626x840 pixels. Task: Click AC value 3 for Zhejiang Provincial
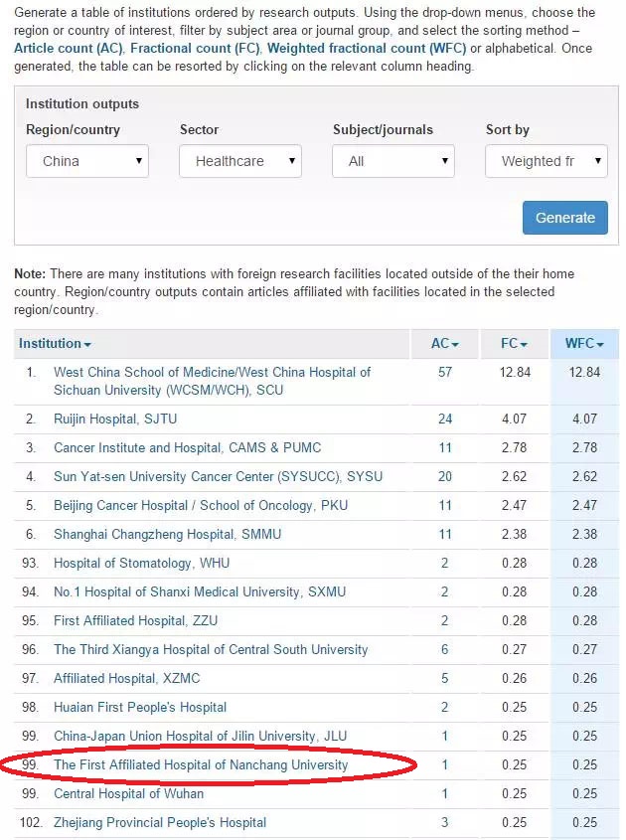coord(444,823)
